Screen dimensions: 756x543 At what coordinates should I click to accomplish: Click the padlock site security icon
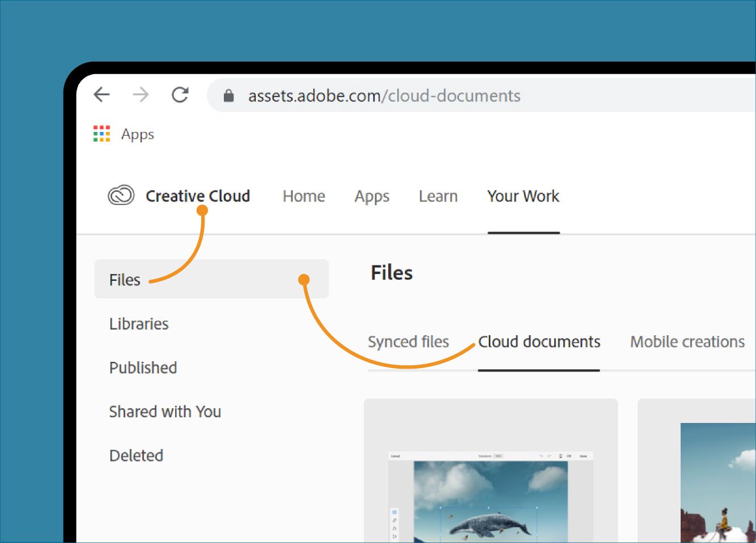(229, 96)
